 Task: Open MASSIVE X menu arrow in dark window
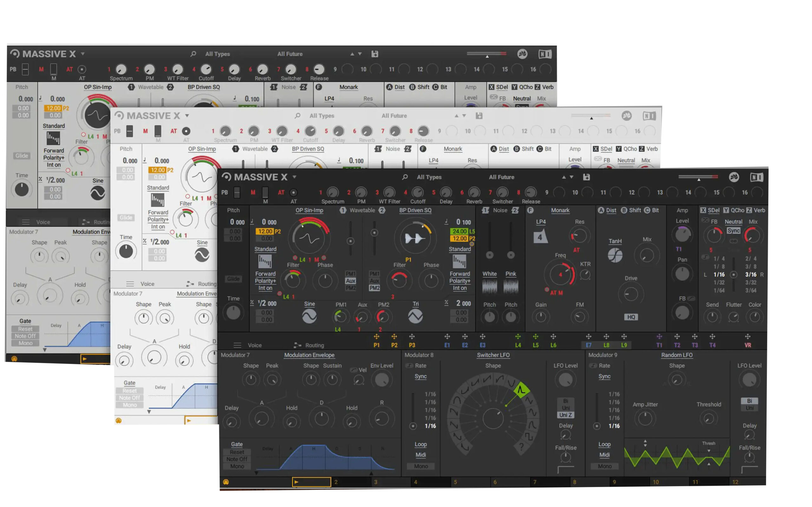pyautogui.click(x=294, y=177)
